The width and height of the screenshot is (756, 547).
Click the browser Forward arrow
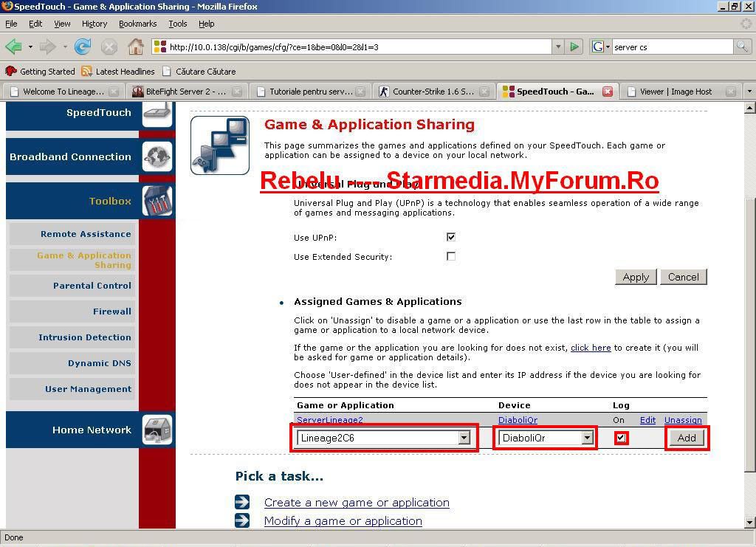(47, 47)
